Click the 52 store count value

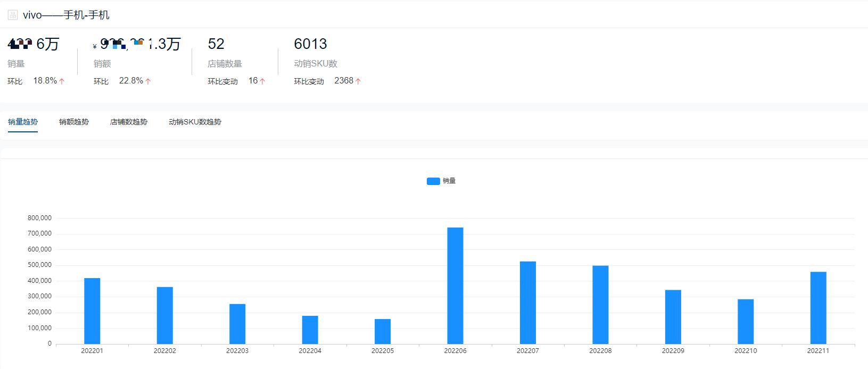216,44
